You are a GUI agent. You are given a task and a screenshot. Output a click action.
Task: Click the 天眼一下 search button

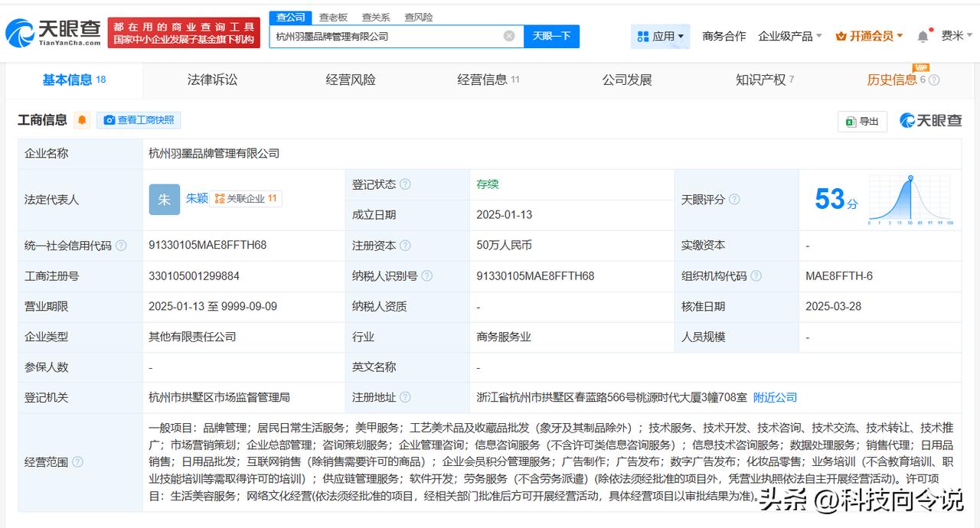pos(551,36)
